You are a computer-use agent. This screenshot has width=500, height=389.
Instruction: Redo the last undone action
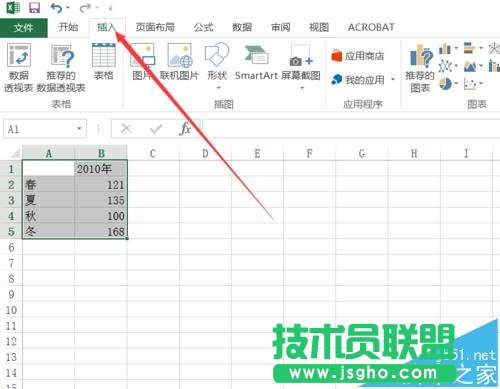[x=85, y=7]
